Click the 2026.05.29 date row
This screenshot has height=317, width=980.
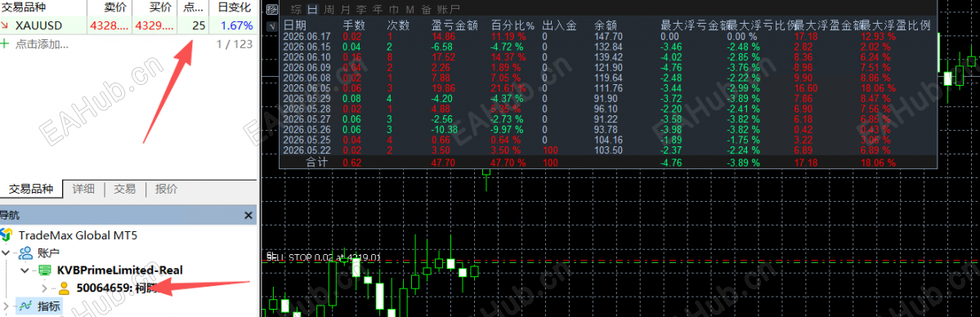point(307,98)
